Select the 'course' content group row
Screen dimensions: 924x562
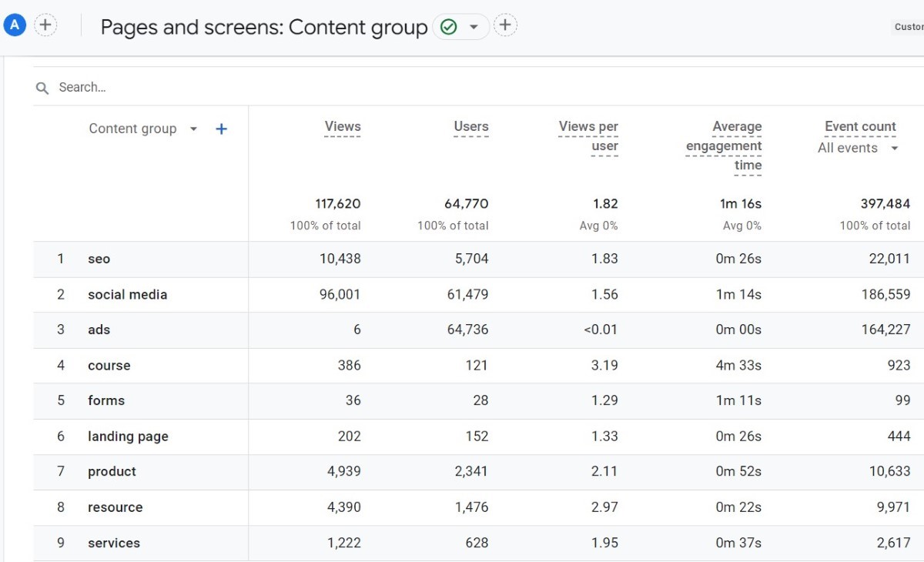(x=478, y=366)
